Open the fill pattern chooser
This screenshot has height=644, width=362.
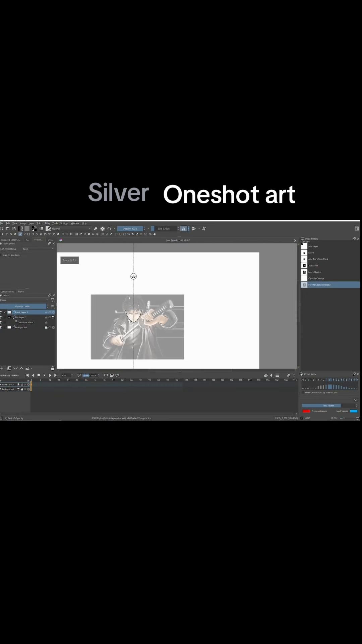click(27, 228)
